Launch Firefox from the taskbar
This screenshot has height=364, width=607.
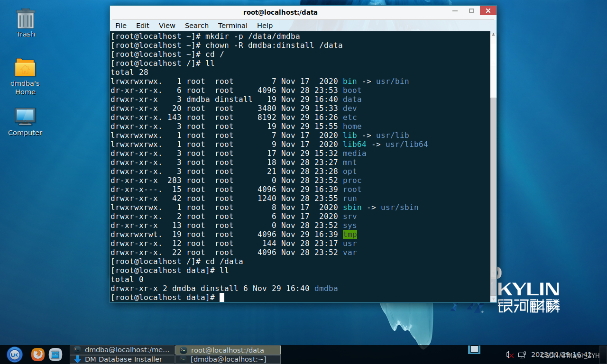[38, 355]
